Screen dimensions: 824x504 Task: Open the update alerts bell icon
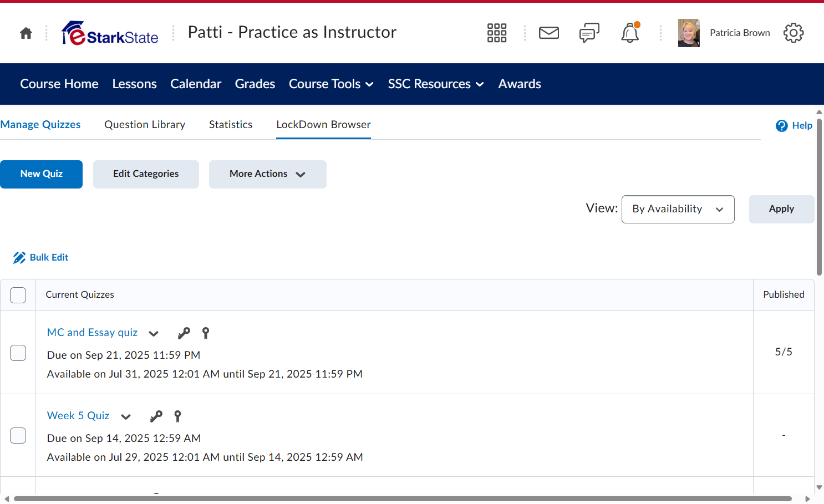tap(630, 33)
